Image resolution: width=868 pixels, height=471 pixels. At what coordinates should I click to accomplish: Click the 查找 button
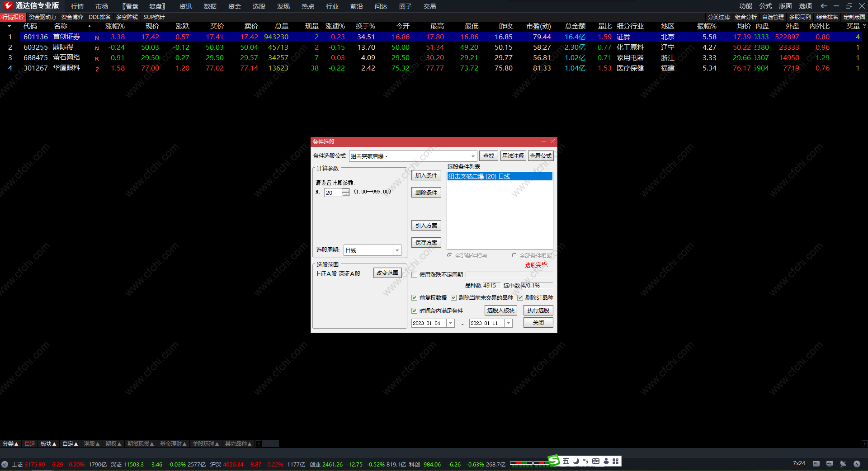pos(489,156)
